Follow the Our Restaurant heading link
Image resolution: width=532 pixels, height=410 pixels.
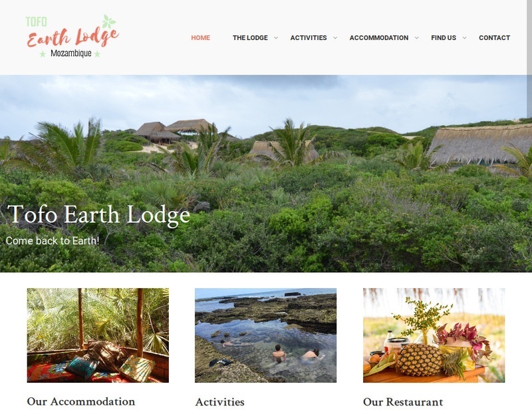pyautogui.click(x=403, y=402)
